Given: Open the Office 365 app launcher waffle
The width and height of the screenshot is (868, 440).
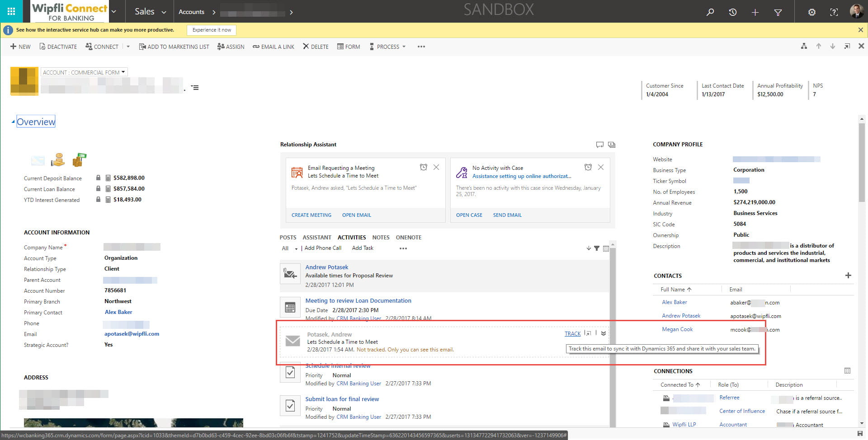Looking at the screenshot, I should pos(11,11).
